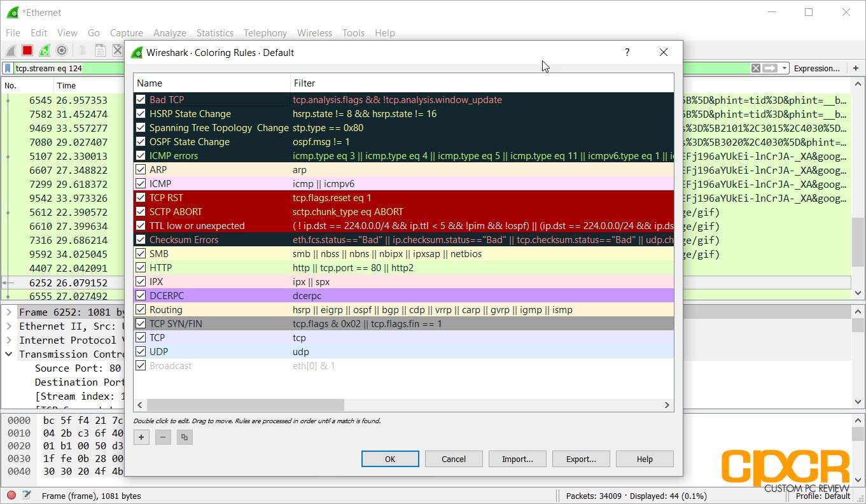Screen dimensions: 866x504
Task: Select the red SCTP ABORT filter cell
Action: pos(482,212)
